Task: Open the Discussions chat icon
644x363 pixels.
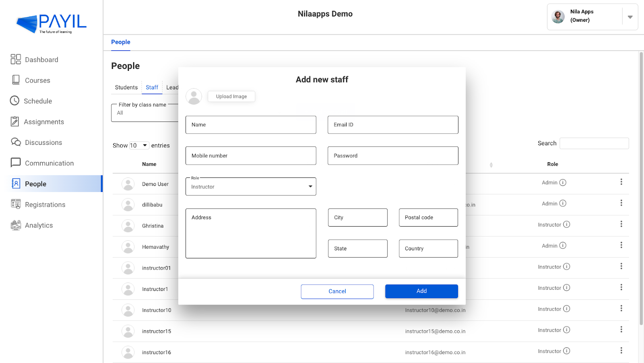Action: tap(16, 142)
